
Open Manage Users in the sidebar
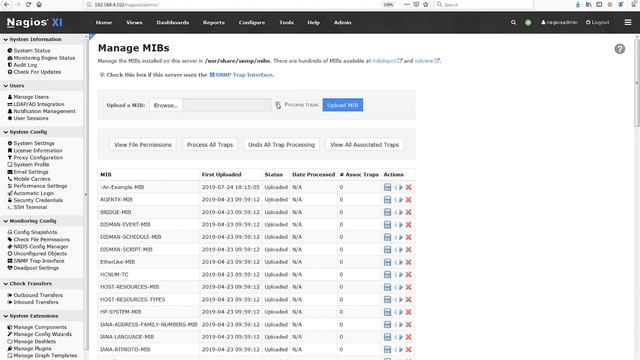tap(29, 97)
